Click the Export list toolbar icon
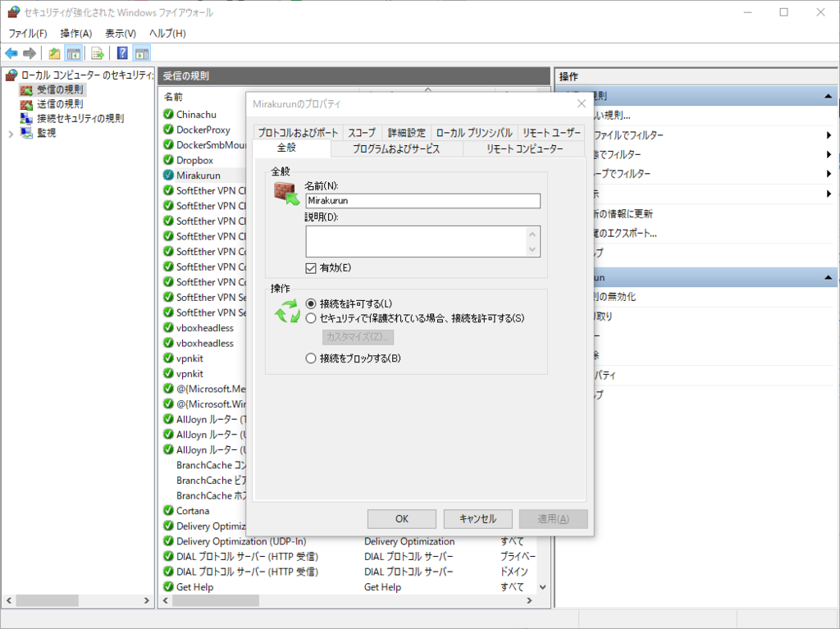 pos(97,53)
